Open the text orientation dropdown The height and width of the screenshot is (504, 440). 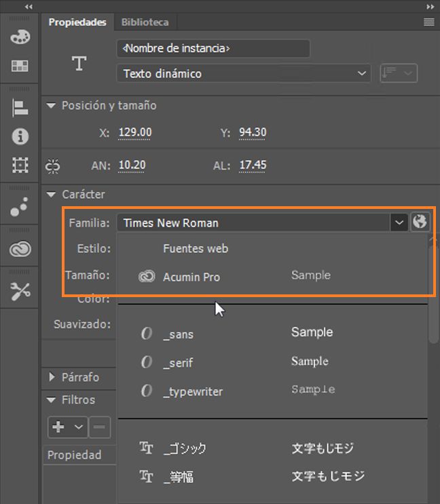coord(399,73)
